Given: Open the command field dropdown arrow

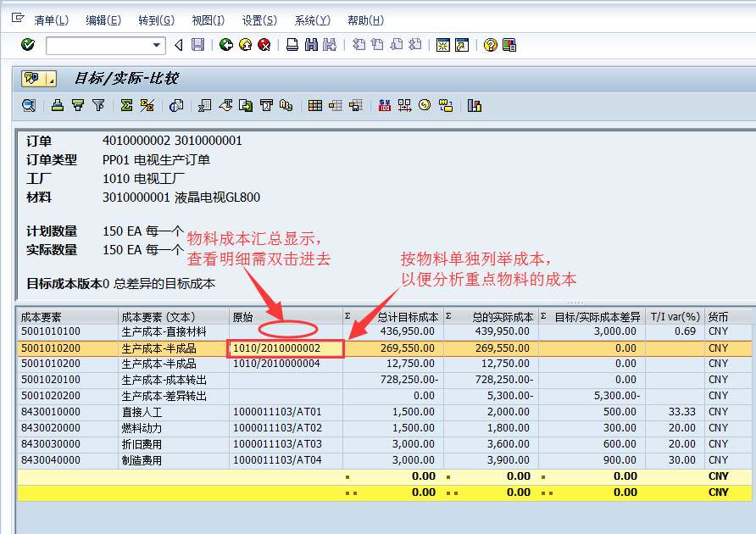Looking at the screenshot, I should [x=156, y=45].
